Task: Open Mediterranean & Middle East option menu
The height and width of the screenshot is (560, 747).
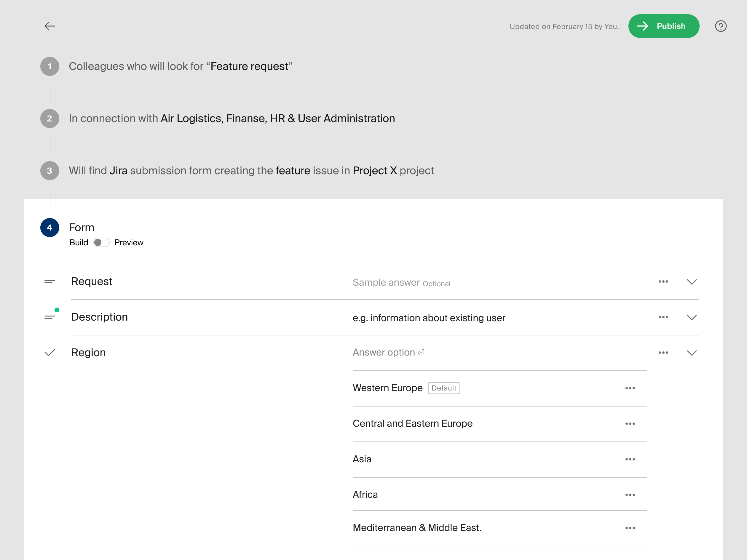Action: 630,528
